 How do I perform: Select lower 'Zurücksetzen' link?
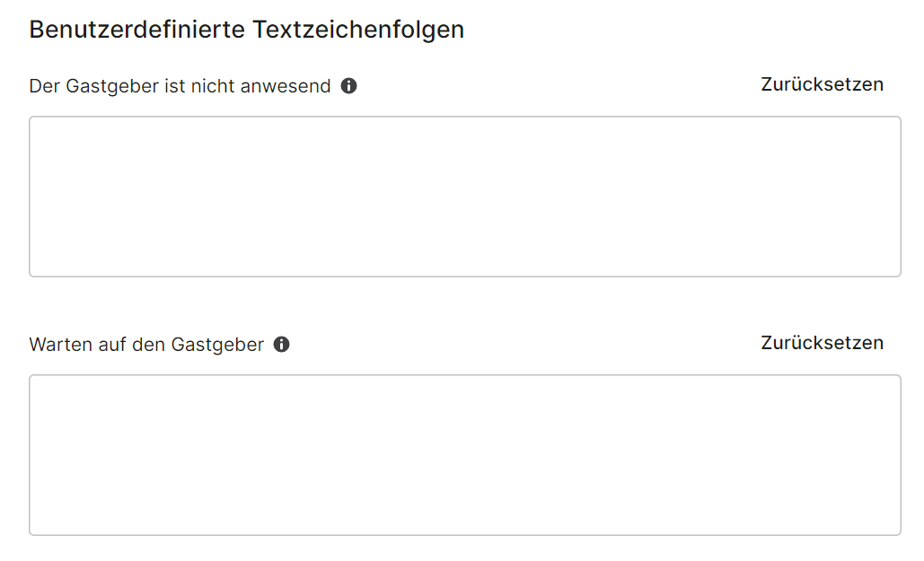coord(822,343)
